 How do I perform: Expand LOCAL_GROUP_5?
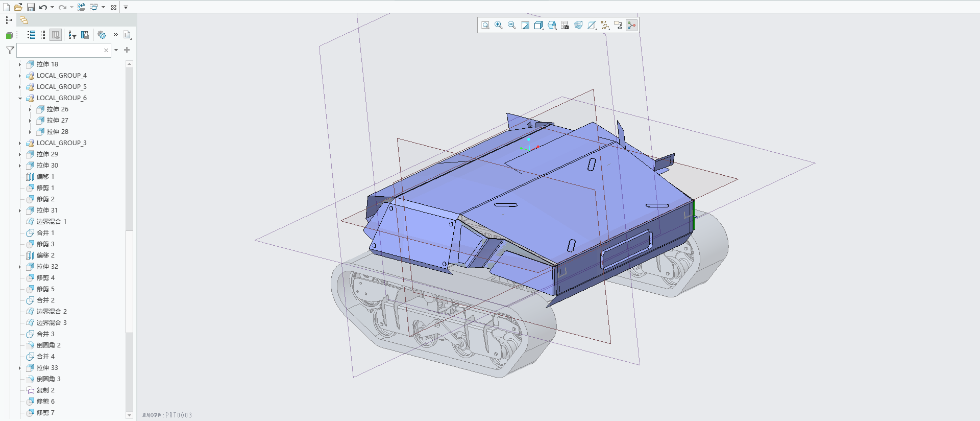[20, 87]
